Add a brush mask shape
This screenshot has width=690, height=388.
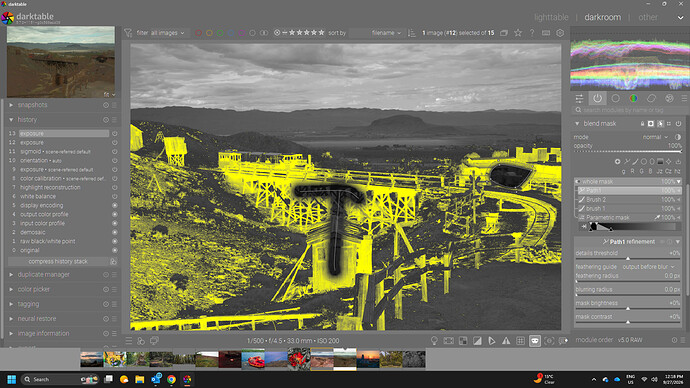click(x=635, y=162)
